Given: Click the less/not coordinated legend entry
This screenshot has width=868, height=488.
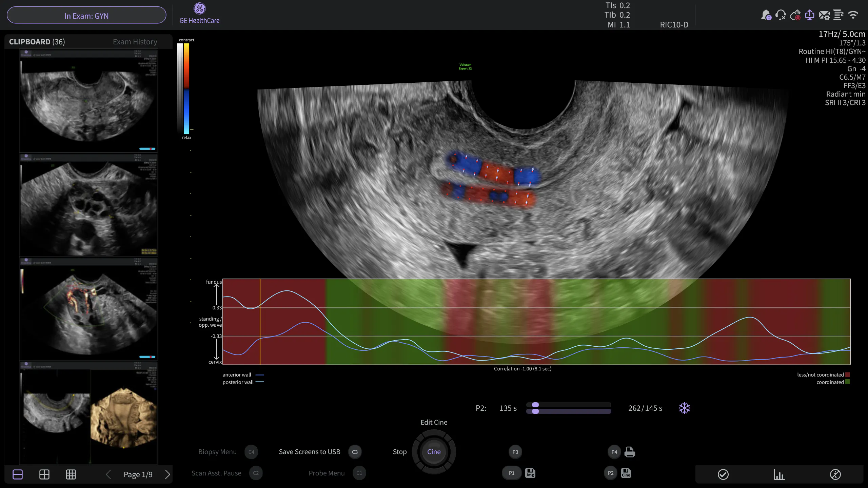Looking at the screenshot, I should (x=823, y=375).
